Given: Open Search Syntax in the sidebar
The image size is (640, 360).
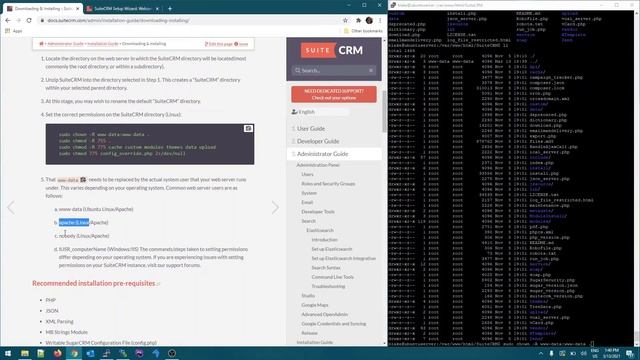Looking at the screenshot, I should click(x=326, y=268).
